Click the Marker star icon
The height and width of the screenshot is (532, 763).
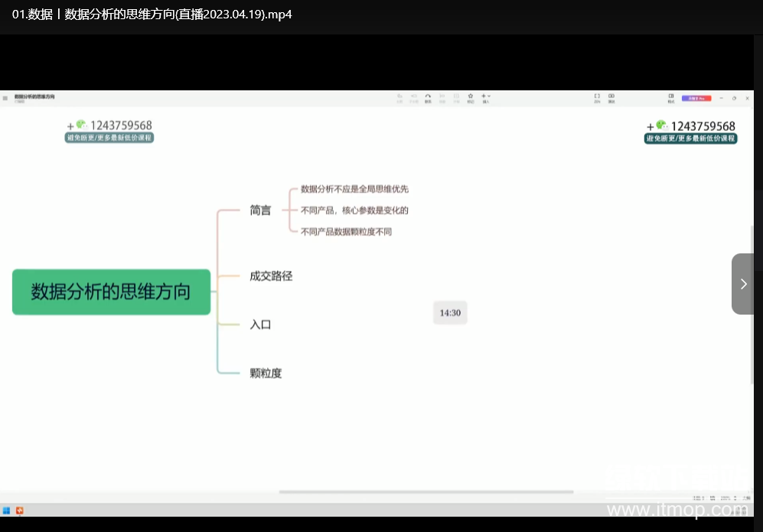point(471,97)
